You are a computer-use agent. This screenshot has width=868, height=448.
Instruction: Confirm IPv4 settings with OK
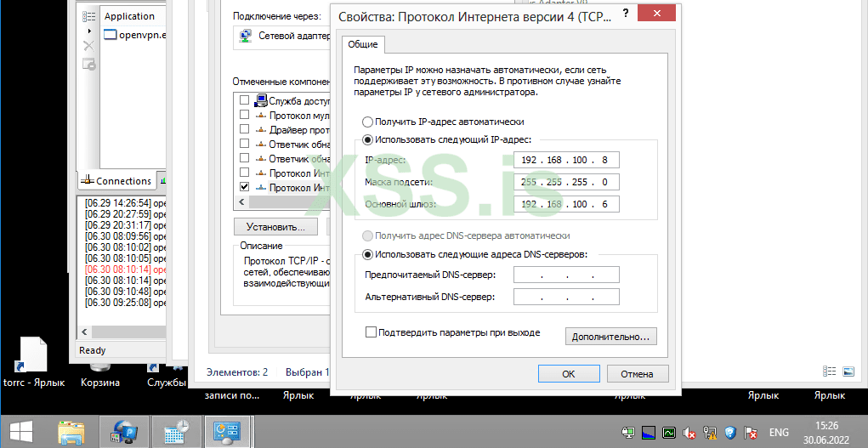point(569,374)
